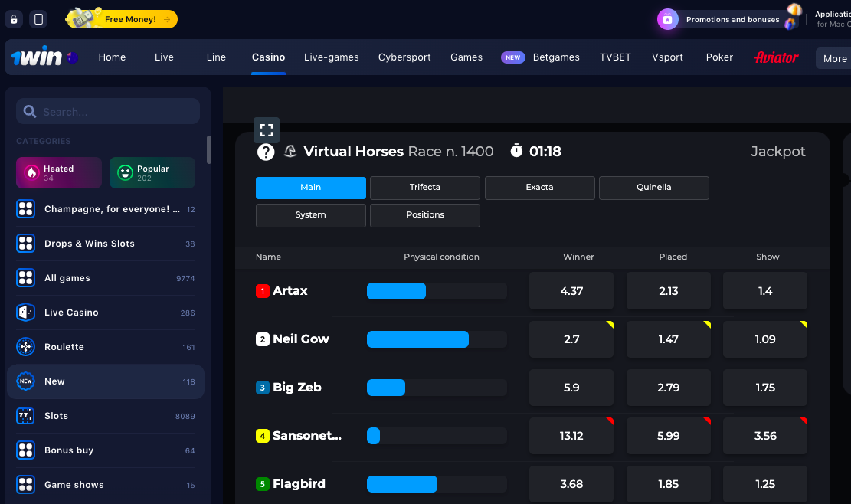
Task: Select Flagbird Winner odds 3.68
Action: tap(571, 484)
